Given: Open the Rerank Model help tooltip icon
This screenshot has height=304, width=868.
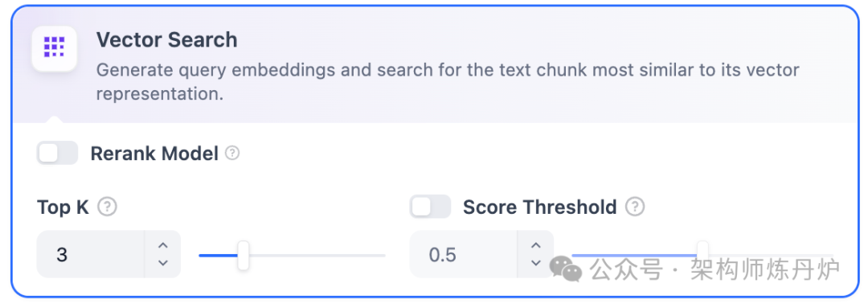Looking at the screenshot, I should click(232, 154).
